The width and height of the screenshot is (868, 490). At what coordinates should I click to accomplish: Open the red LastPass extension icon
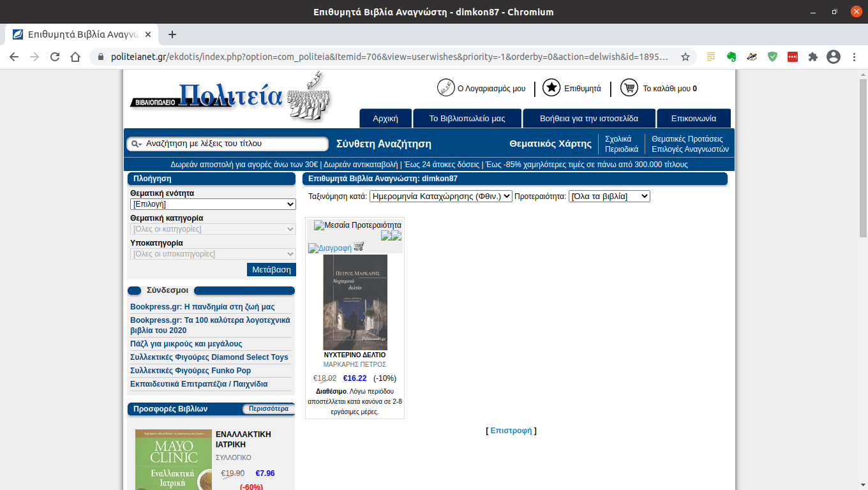point(793,57)
